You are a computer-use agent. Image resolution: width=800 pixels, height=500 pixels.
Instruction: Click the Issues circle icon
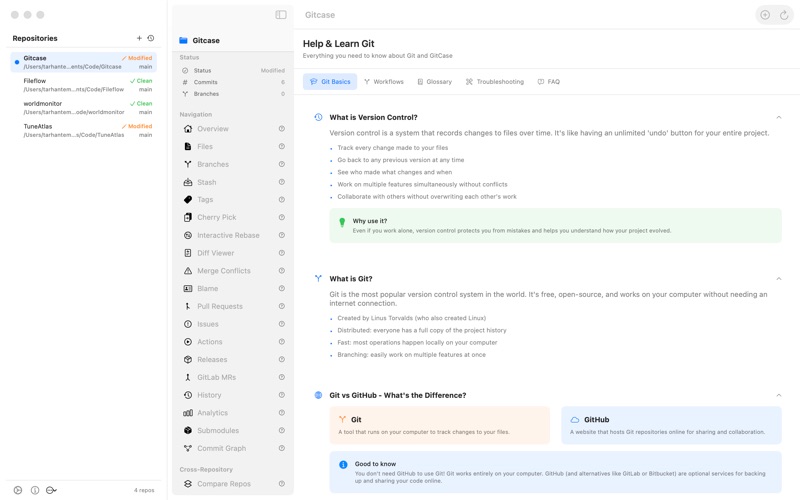tap(188, 324)
